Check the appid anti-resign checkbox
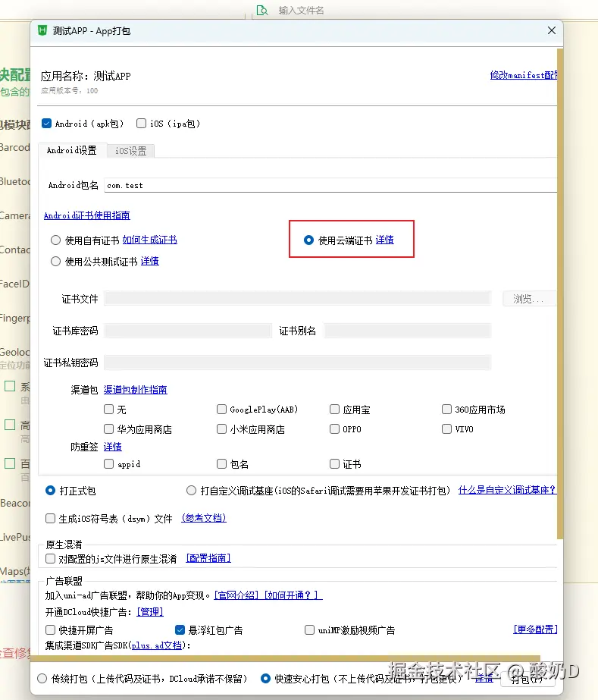 (108, 464)
